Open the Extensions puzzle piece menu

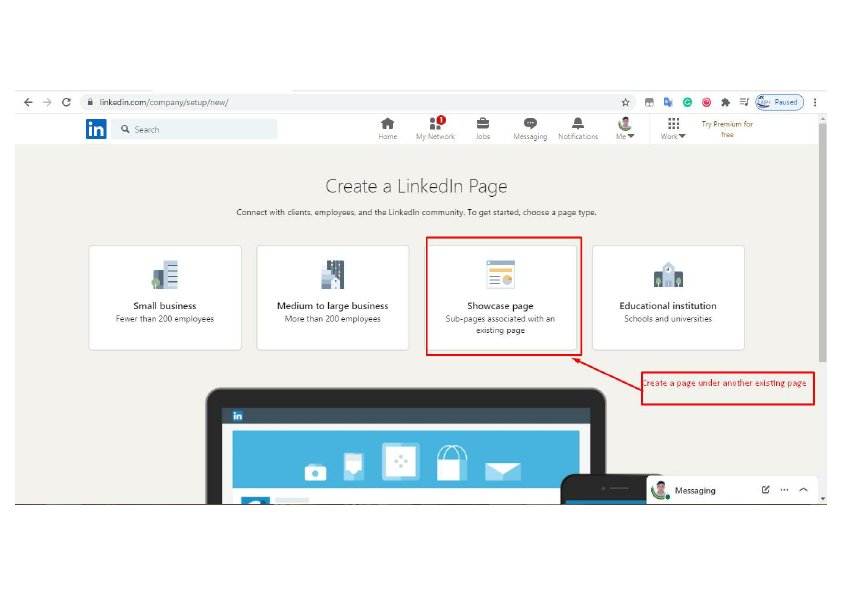pyautogui.click(x=725, y=102)
